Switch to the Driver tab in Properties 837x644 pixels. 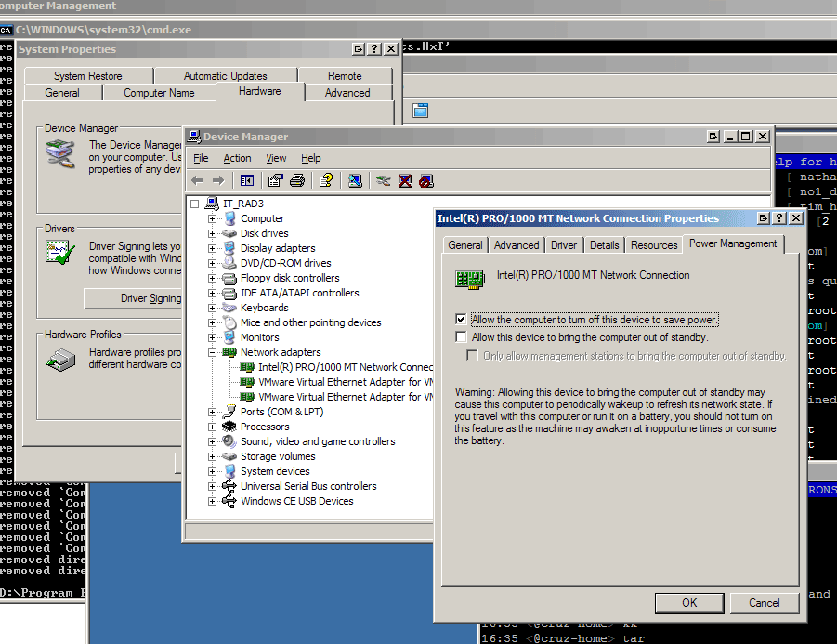click(564, 245)
